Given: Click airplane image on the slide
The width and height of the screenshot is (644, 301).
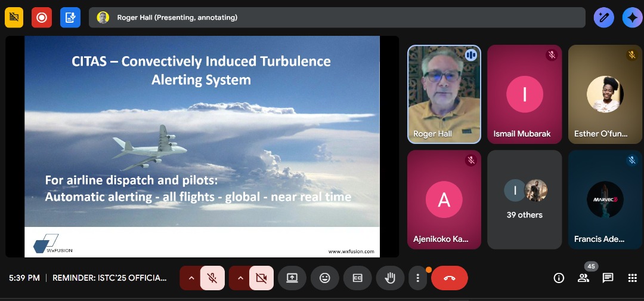Looking at the screenshot, I should point(150,147).
